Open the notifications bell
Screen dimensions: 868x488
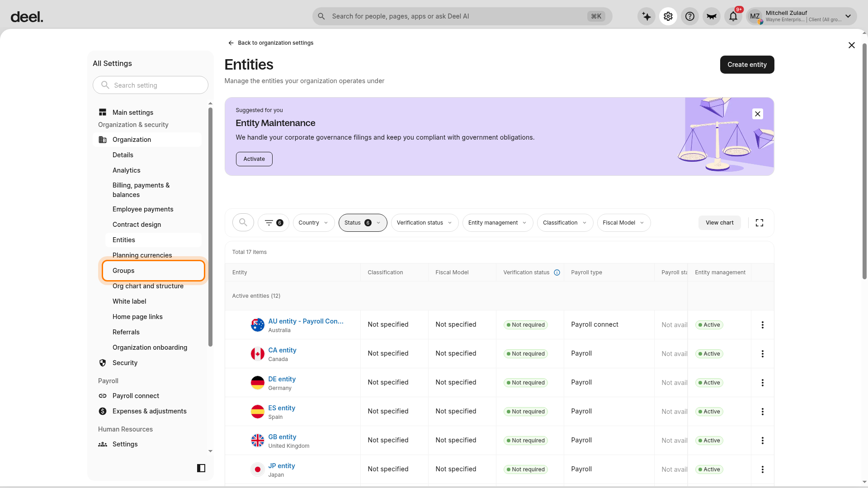click(733, 17)
